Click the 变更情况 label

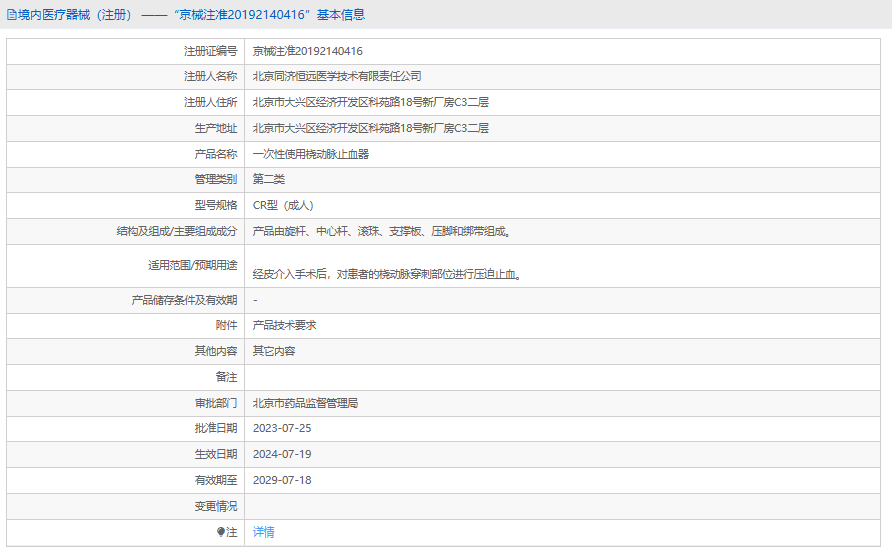point(216,506)
